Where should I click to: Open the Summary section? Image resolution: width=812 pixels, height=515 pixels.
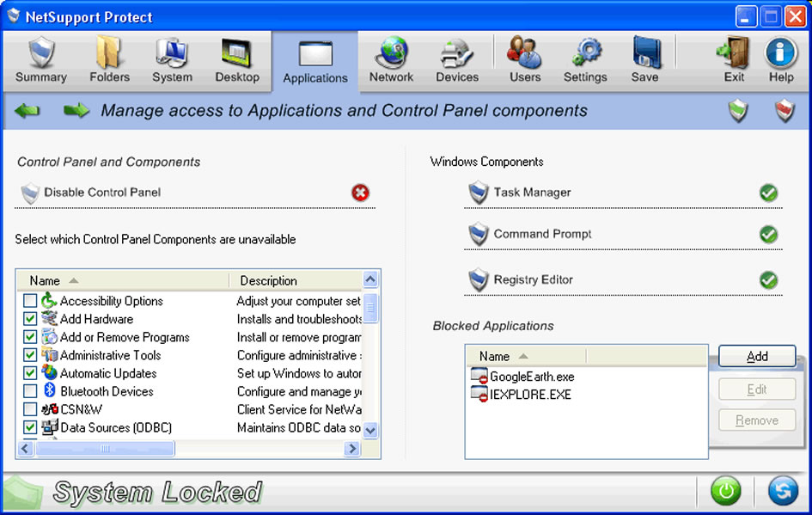41,61
